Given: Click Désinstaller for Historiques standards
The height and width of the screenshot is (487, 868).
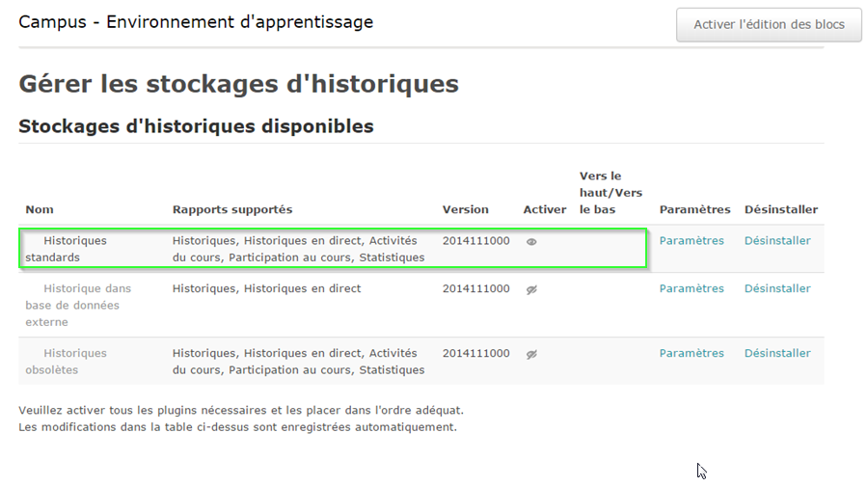Looking at the screenshot, I should click(776, 241).
